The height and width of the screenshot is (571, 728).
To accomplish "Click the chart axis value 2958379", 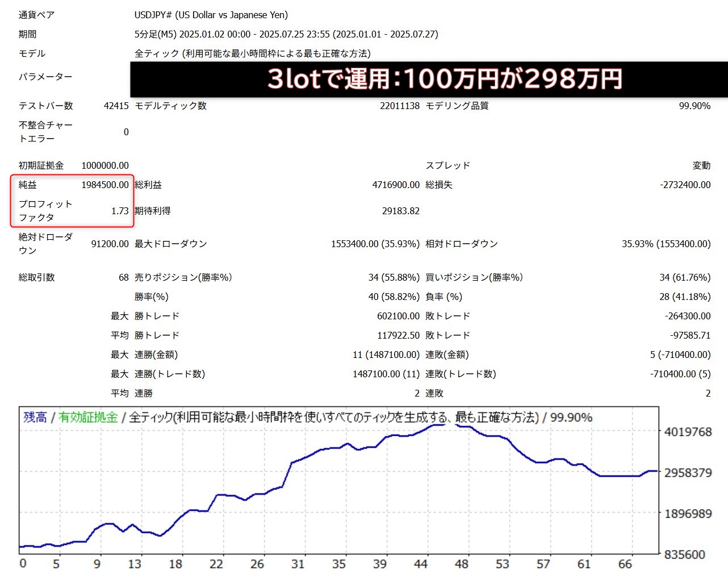I will click(x=688, y=473).
